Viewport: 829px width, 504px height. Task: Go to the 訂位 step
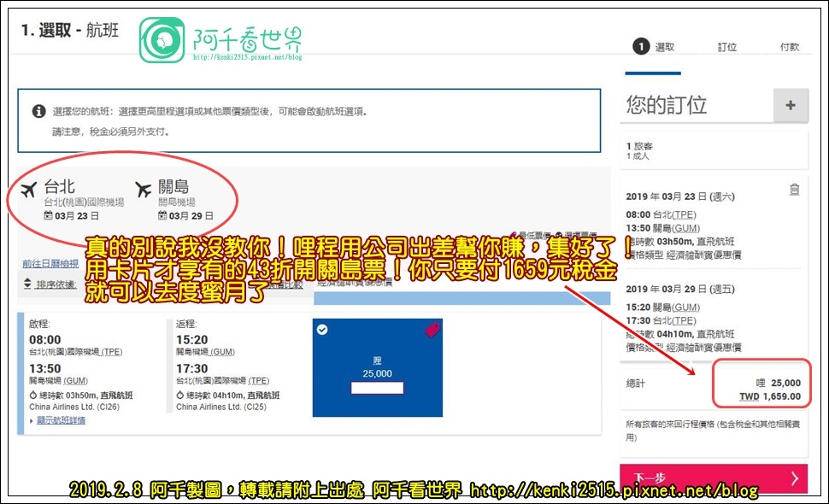click(x=727, y=47)
